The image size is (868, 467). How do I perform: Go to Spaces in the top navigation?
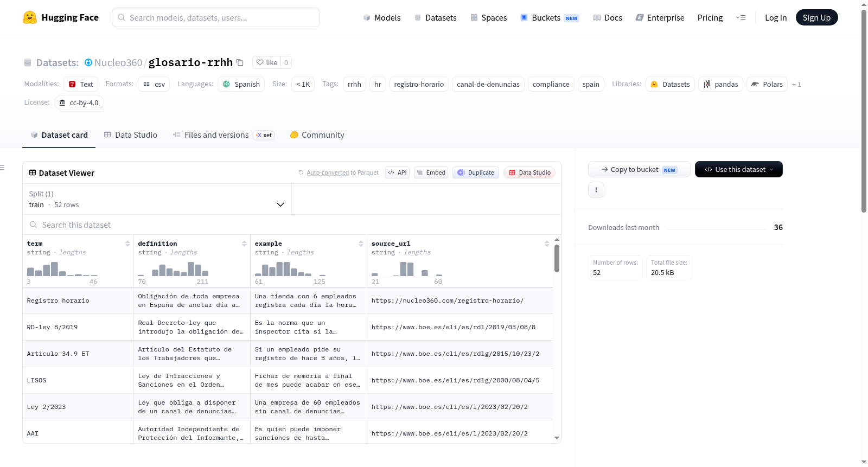(x=488, y=18)
